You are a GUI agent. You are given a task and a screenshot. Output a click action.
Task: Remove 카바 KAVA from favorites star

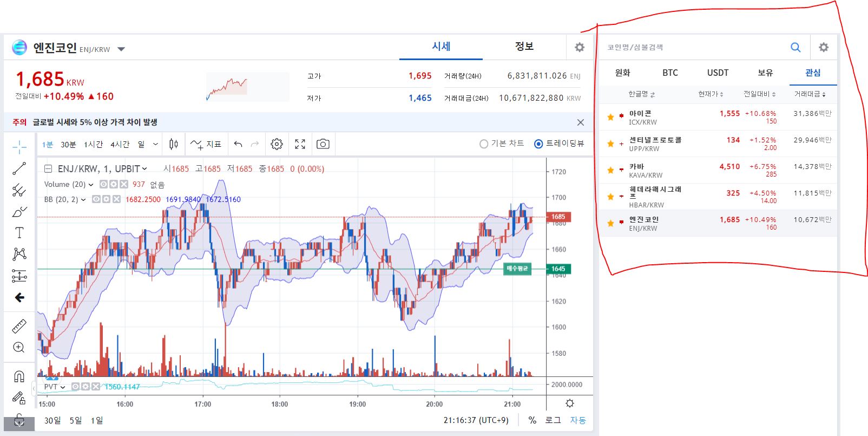610,170
